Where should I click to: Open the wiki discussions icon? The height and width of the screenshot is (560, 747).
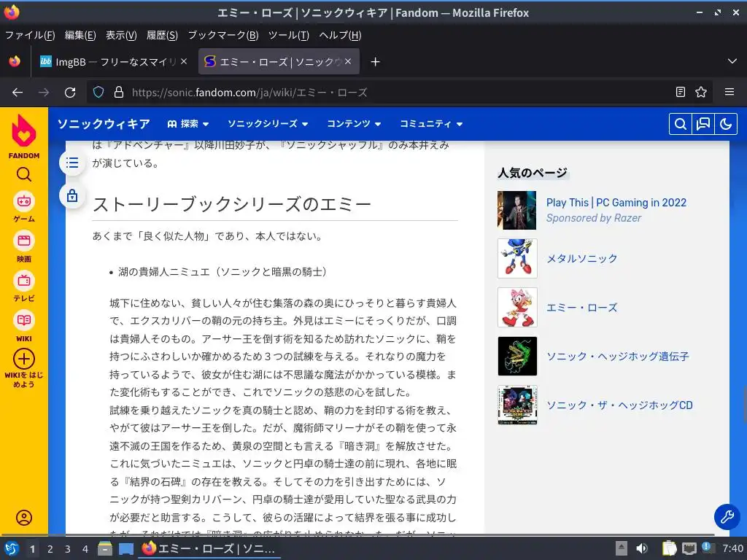tap(703, 124)
